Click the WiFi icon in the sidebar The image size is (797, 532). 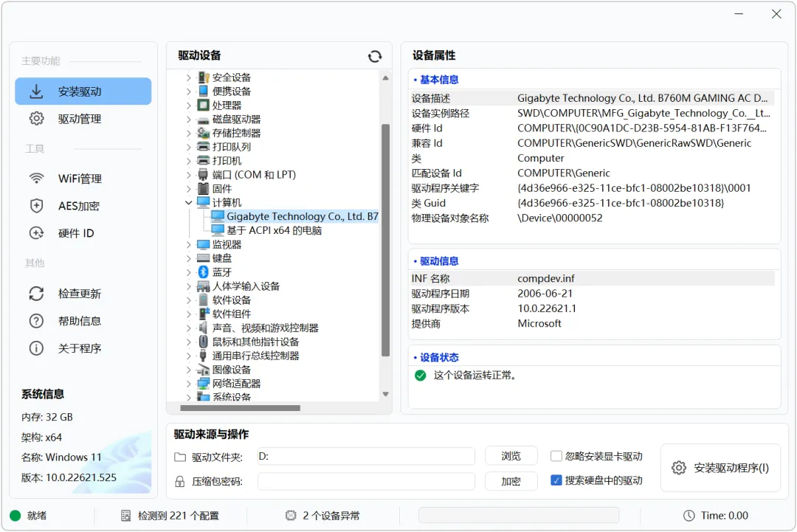pos(36,179)
